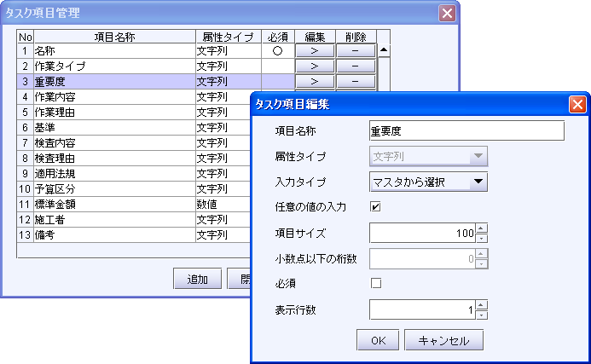
Task: Click the 追加 button
Action: click(x=197, y=279)
